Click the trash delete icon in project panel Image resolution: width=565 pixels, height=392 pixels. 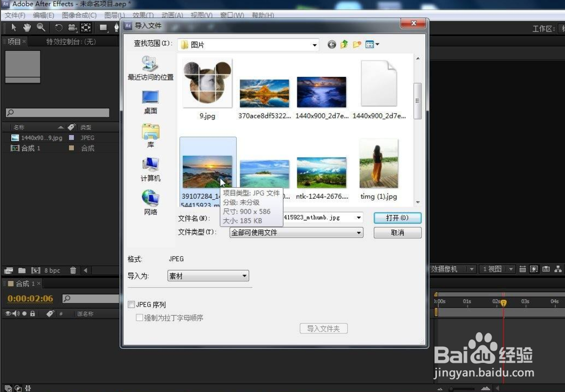point(73,270)
